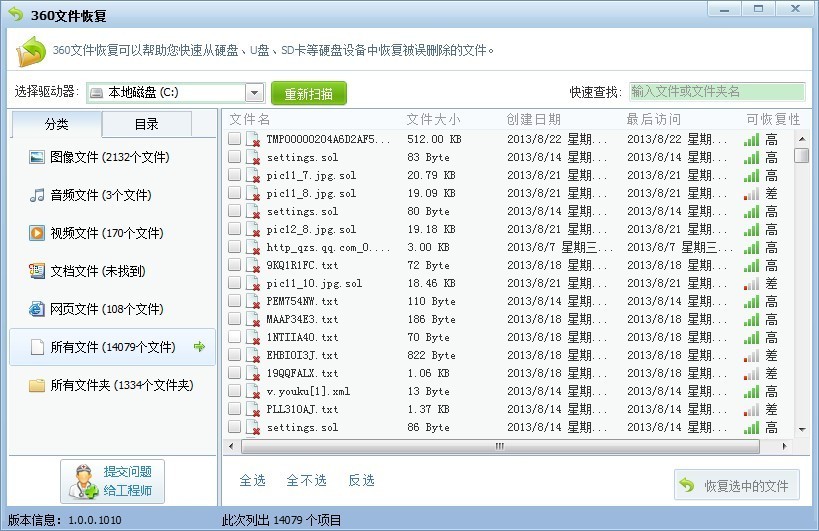Click the 恢复选中的文件 button
This screenshot has width=819, height=531.
click(737, 486)
